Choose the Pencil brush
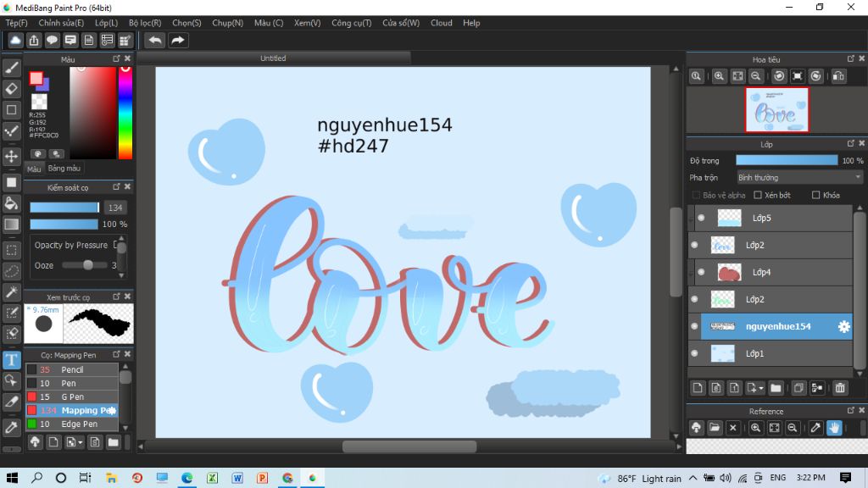This screenshot has height=488, width=868. [72, 369]
